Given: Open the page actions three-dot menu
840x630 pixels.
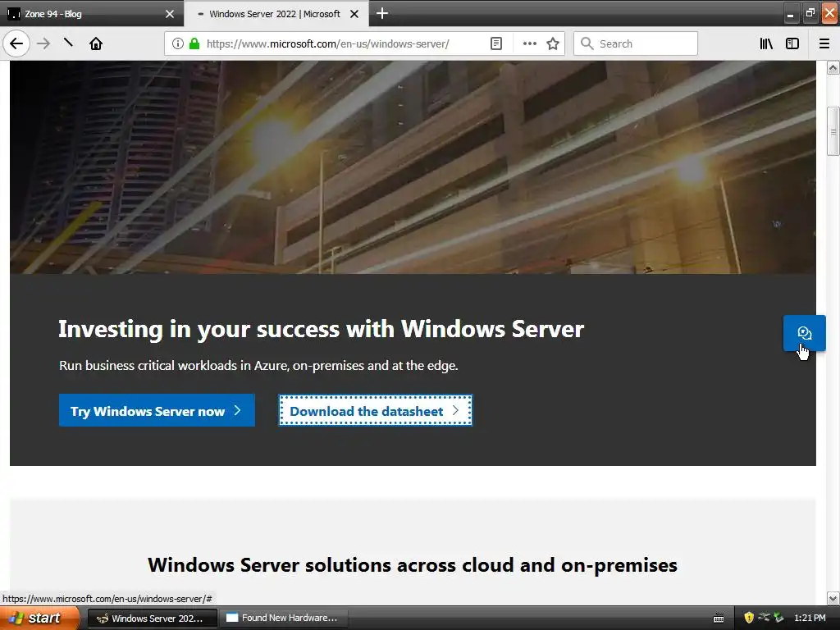Looking at the screenshot, I should coord(529,43).
